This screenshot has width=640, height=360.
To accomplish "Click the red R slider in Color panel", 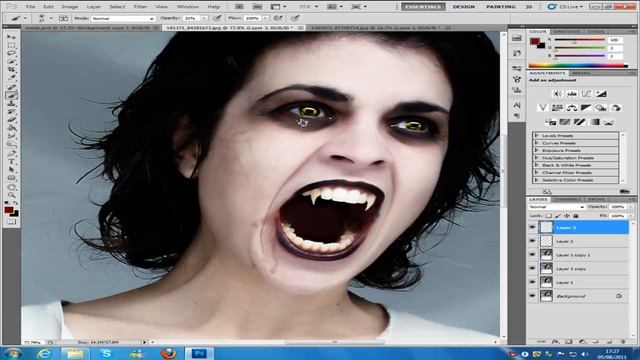I will pyautogui.click(x=579, y=40).
